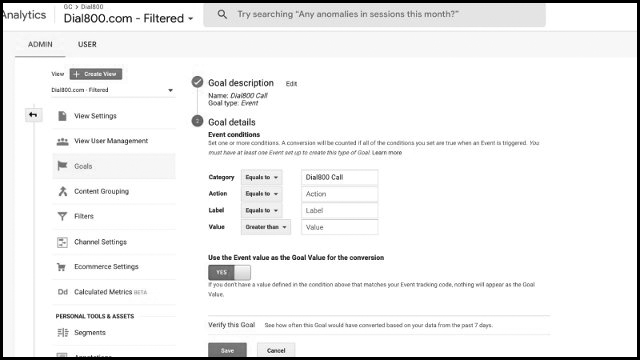Image resolution: width=640 pixels, height=360 pixels.
Task: Click the Filters funnel icon
Action: tap(62, 216)
